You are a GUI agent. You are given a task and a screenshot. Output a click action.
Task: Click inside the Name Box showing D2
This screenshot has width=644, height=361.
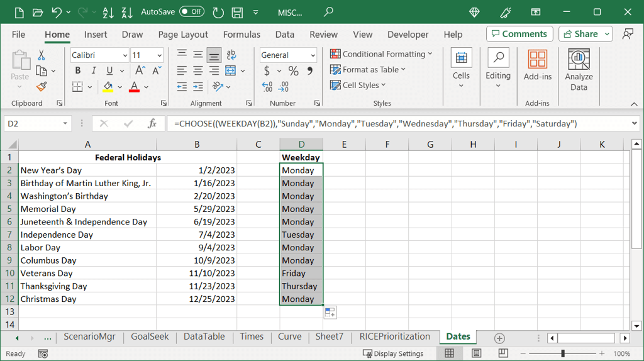click(31, 124)
